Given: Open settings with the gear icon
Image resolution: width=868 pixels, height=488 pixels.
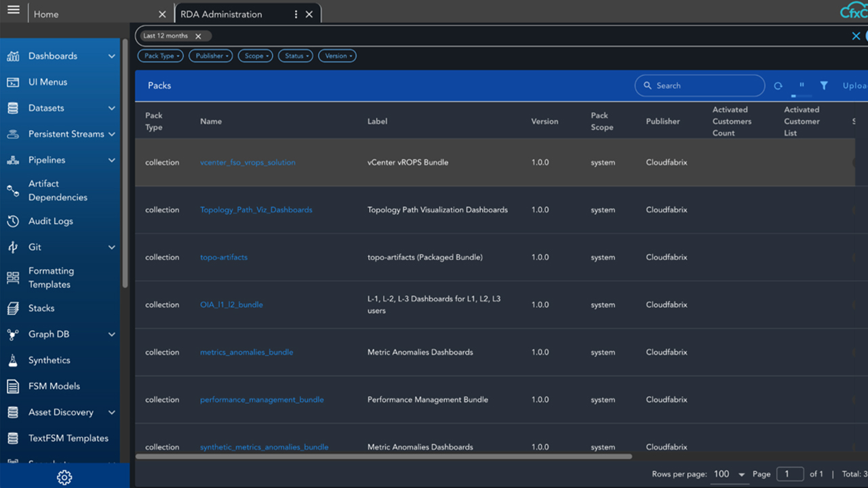Looking at the screenshot, I should tap(64, 477).
